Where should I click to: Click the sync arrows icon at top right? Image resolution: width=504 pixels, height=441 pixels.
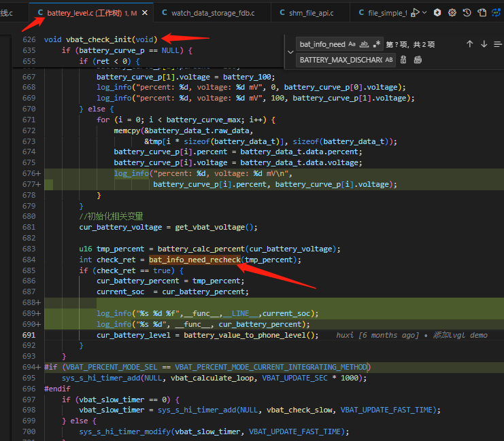[496, 12]
